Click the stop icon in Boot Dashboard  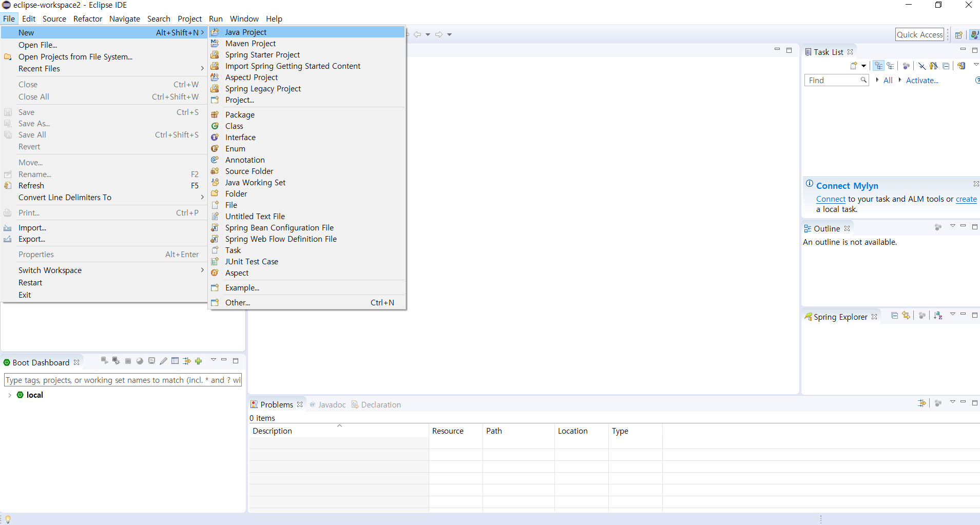[x=128, y=361]
